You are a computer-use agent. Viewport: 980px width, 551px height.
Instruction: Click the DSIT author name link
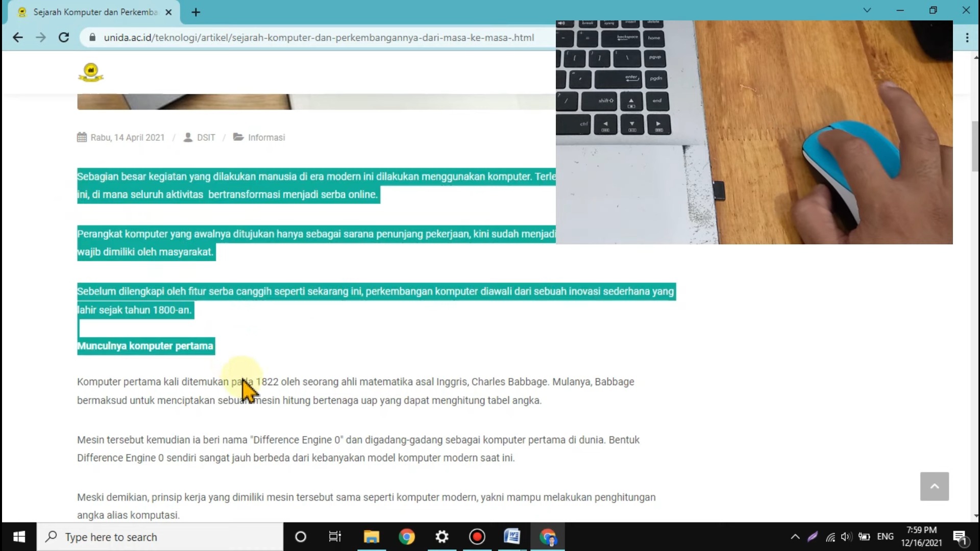pyautogui.click(x=206, y=137)
